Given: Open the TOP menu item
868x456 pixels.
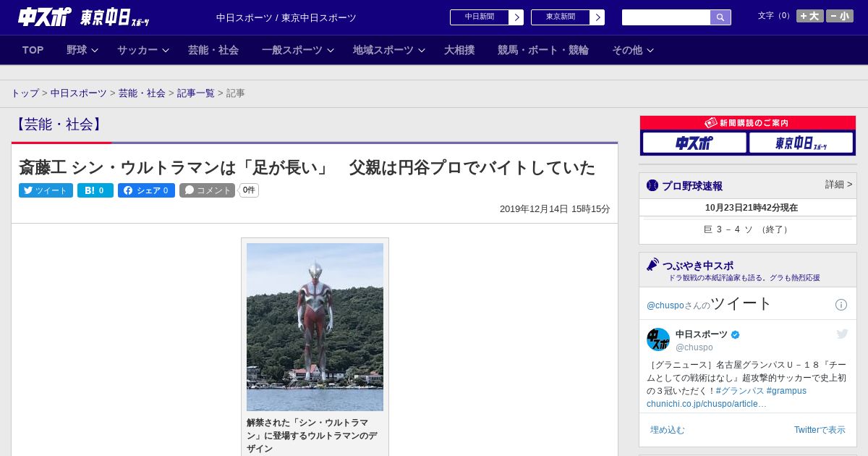Looking at the screenshot, I should (x=33, y=50).
